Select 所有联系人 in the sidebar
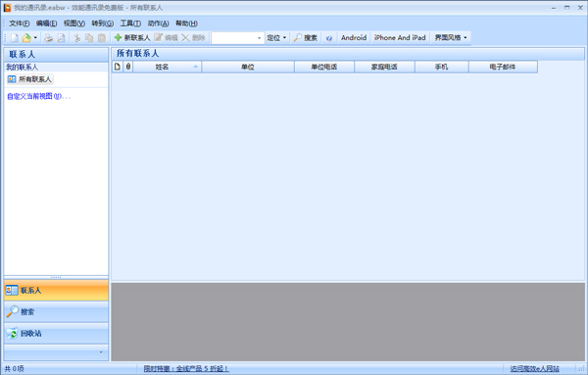Image resolution: width=588 pixels, height=375 pixels. coord(30,79)
